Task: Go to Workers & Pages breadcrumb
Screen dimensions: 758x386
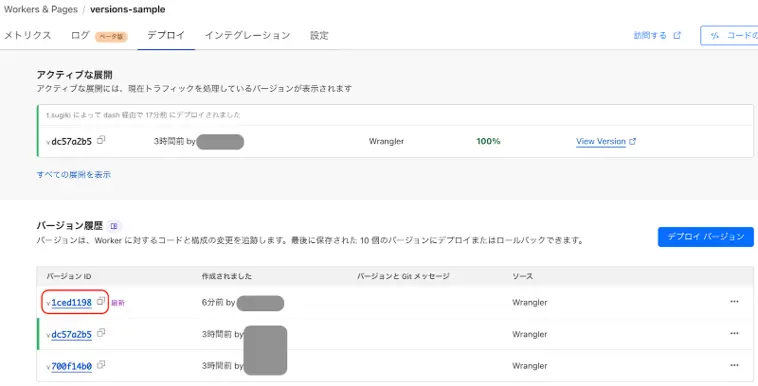Action: point(41,9)
